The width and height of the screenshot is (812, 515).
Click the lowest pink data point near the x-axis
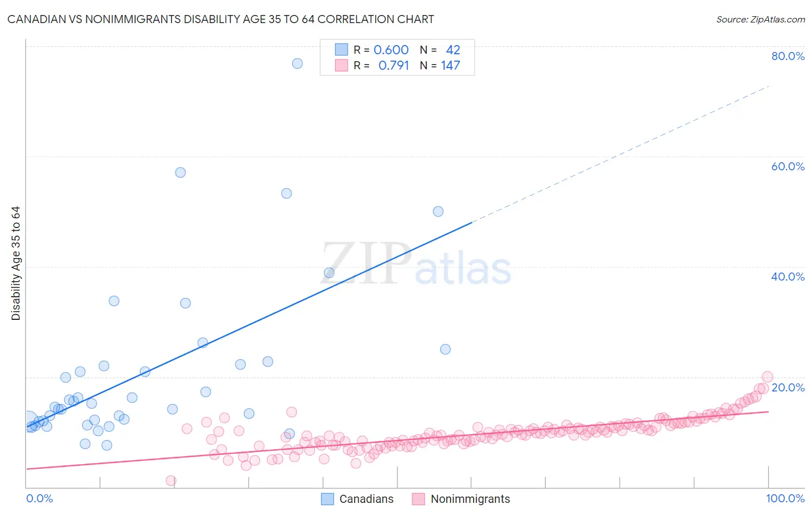coord(171,480)
